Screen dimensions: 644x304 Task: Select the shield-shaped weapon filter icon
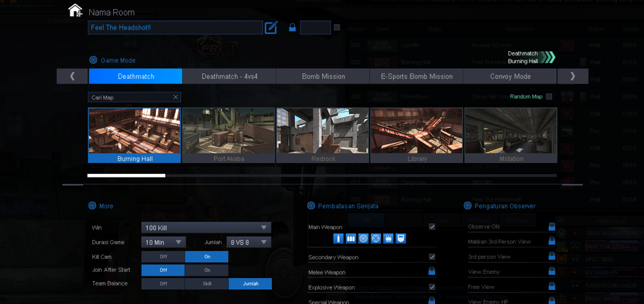click(401, 239)
